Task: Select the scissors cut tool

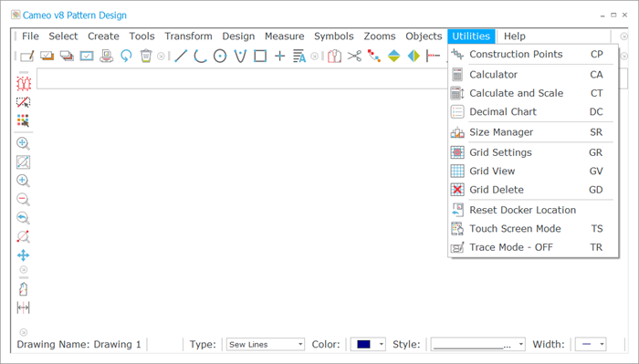Action: point(354,56)
